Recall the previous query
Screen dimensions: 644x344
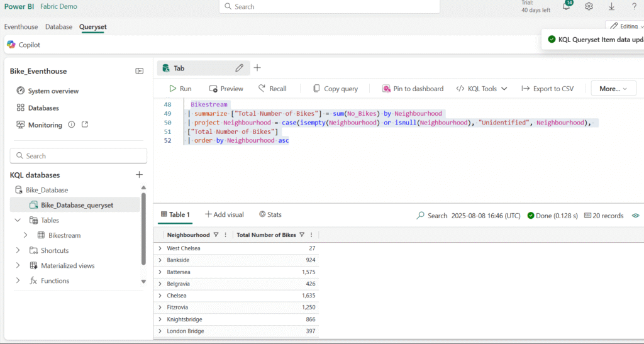tap(272, 89)
